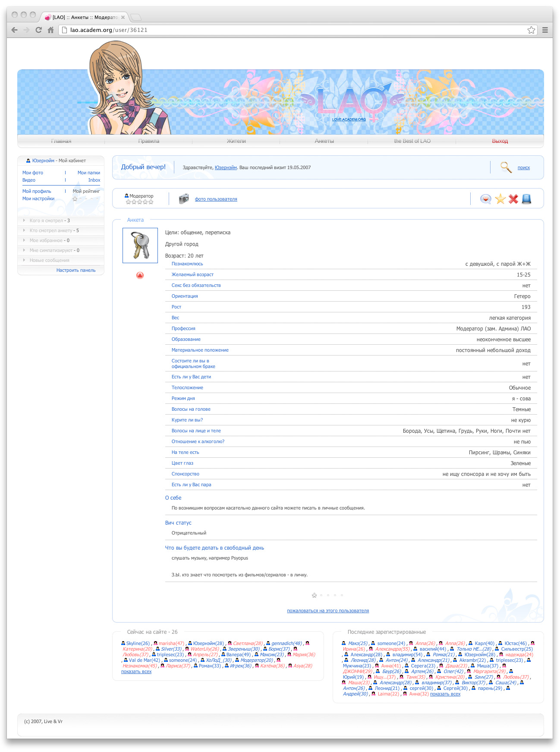Open Inbox in the sidebar

click(94, 180)
